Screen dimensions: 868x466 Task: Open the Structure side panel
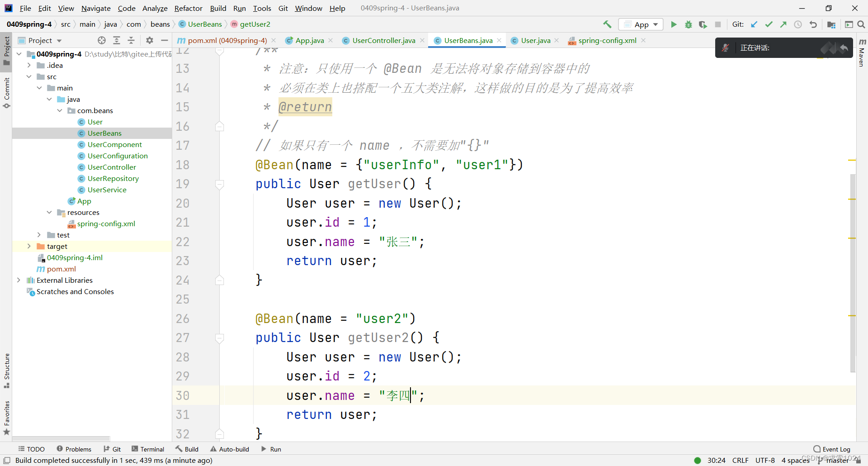6,371
